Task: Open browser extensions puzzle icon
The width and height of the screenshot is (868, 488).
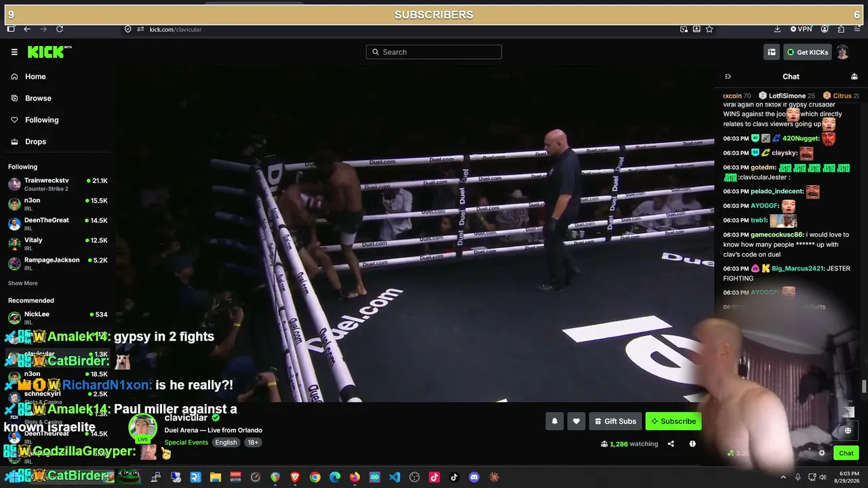Action: (841, 29)
